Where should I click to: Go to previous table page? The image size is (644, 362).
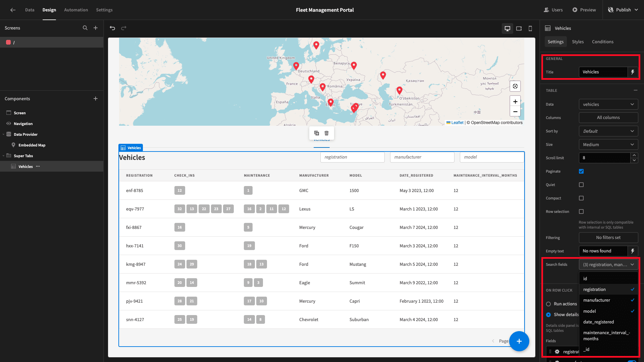click(493, 341)
